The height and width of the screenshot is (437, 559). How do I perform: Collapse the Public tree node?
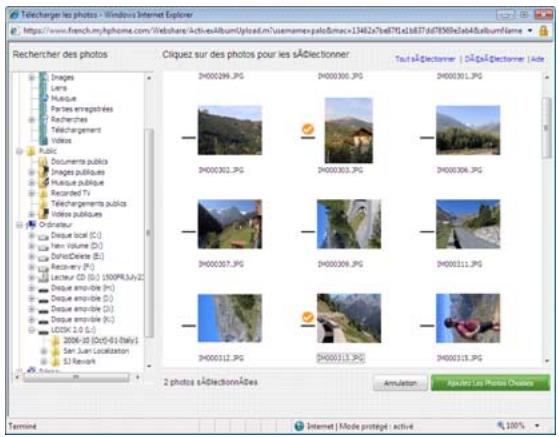(20, 151)
